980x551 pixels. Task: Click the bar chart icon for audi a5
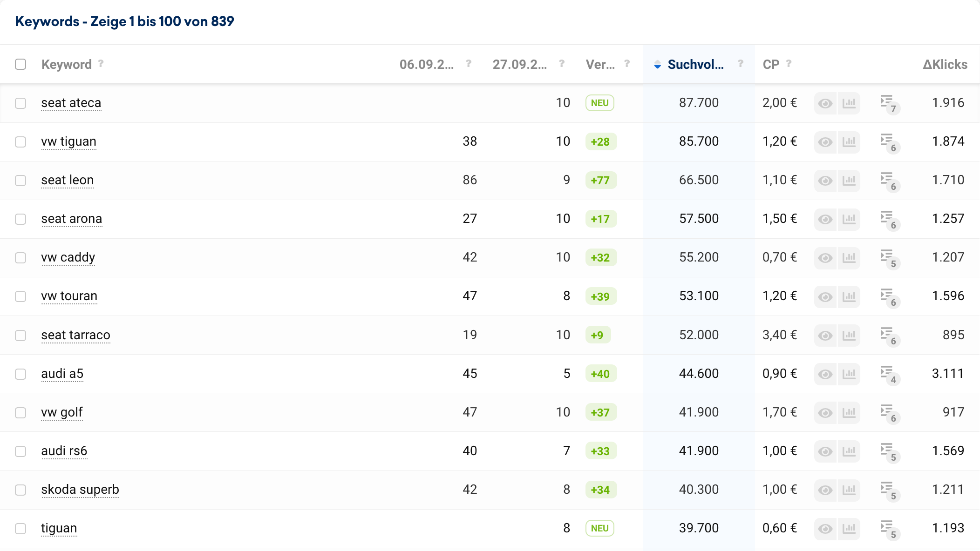pos(849,374)
